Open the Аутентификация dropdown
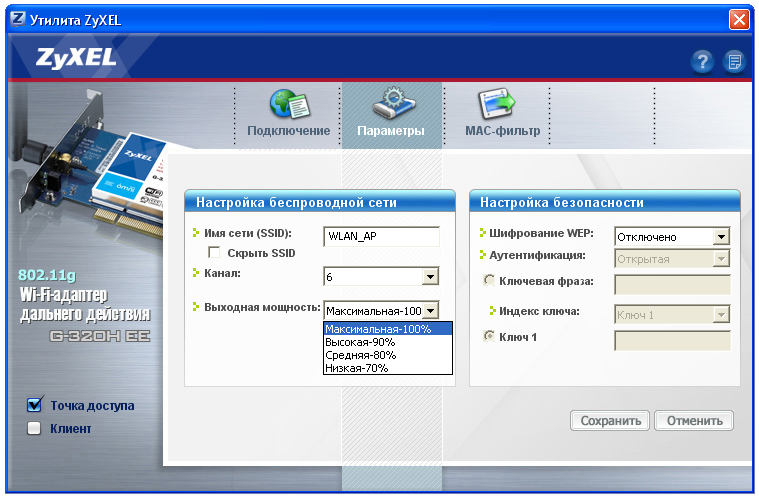Screen dimensions: 759x502 tap(721, 259)
